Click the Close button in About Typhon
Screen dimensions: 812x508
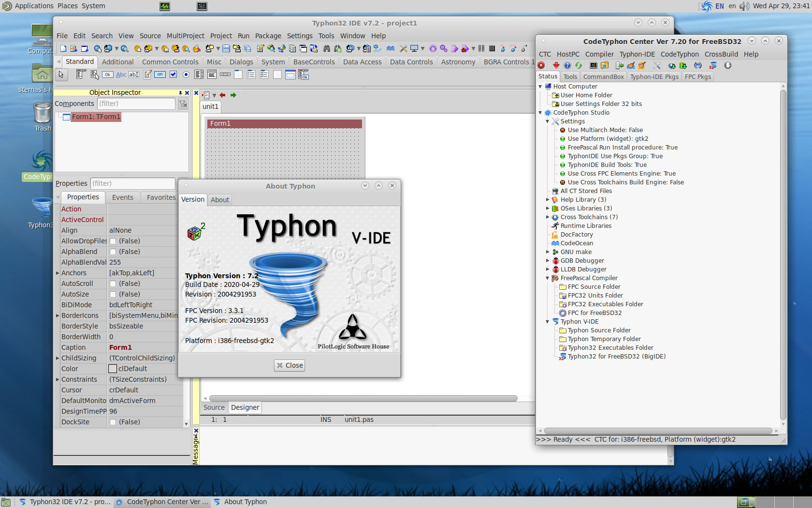[x=290, y=365]
